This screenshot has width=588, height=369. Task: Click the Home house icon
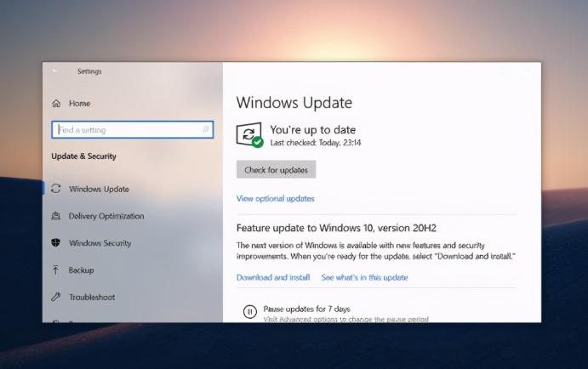pos(56,104)
